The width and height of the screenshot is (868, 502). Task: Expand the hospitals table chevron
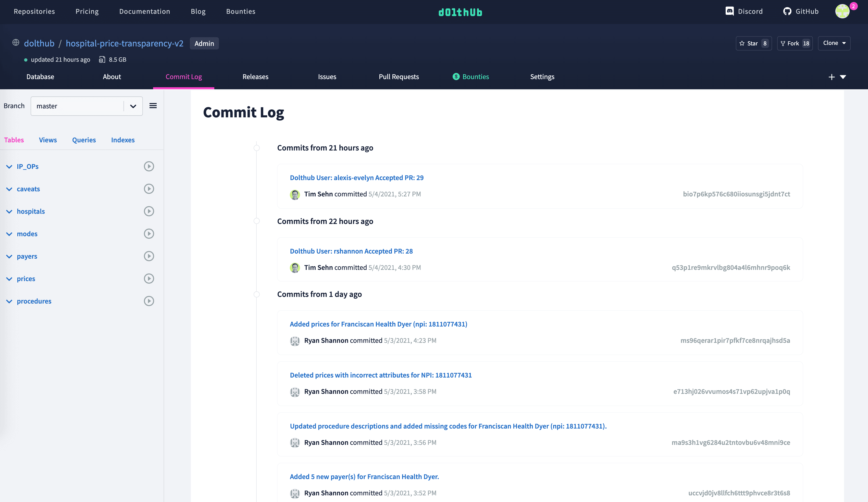[x=9, y=211]
